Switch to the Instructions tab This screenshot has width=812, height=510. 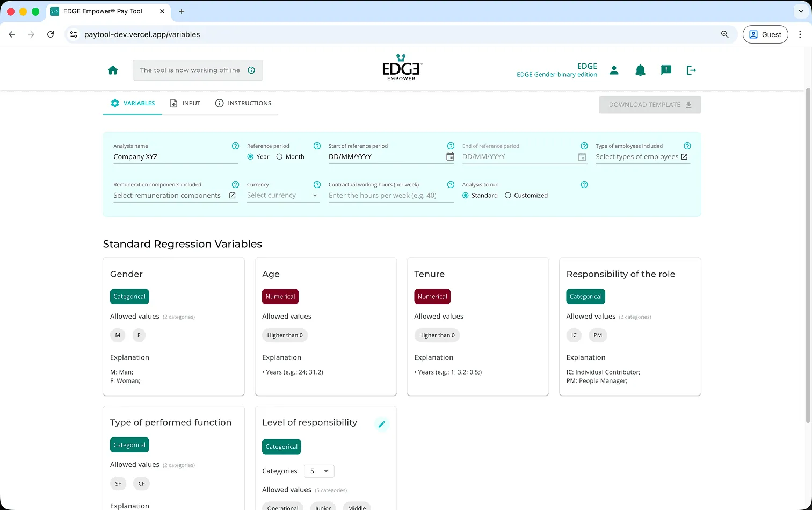tap(243, 103)
